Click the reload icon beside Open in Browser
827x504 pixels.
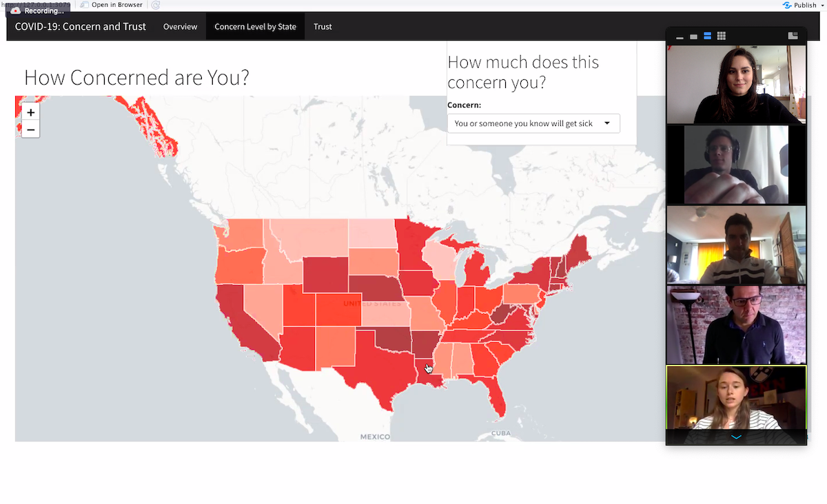pos(156,5)
